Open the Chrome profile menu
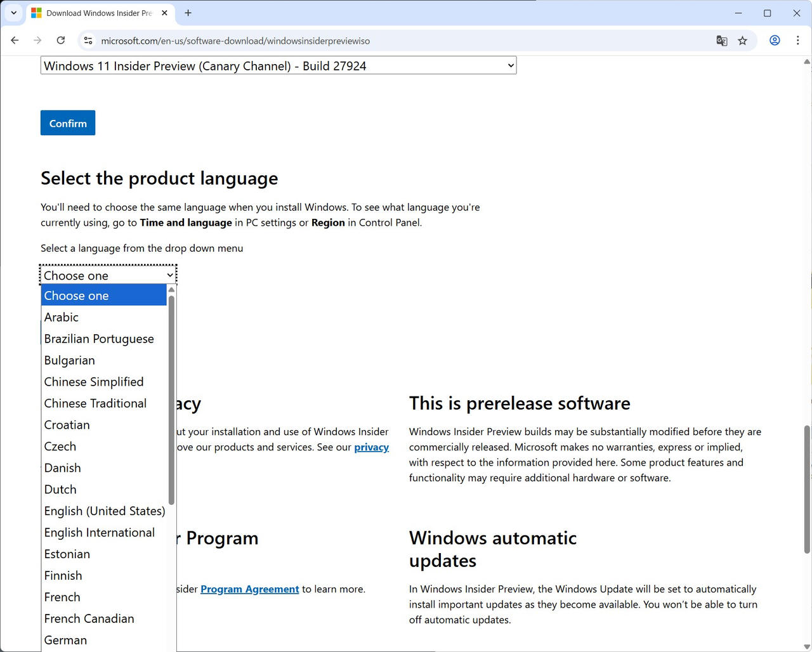The image size is (812, 652). pos(775,41)
